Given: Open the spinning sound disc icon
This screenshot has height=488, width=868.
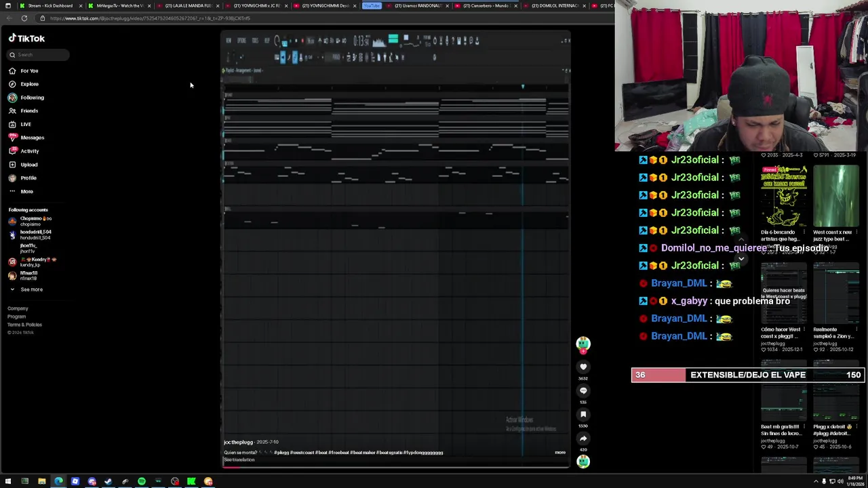Looking at the screenshot, I should pos(583,462).
